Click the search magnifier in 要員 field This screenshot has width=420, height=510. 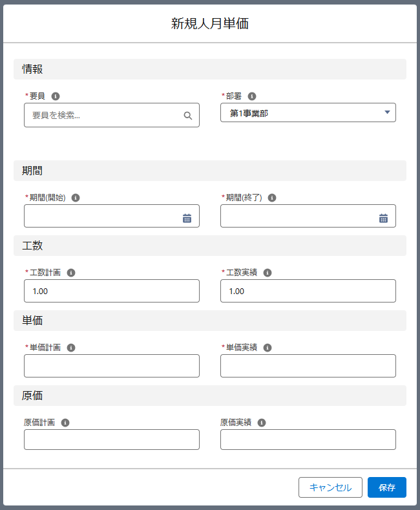pos(188,116)
